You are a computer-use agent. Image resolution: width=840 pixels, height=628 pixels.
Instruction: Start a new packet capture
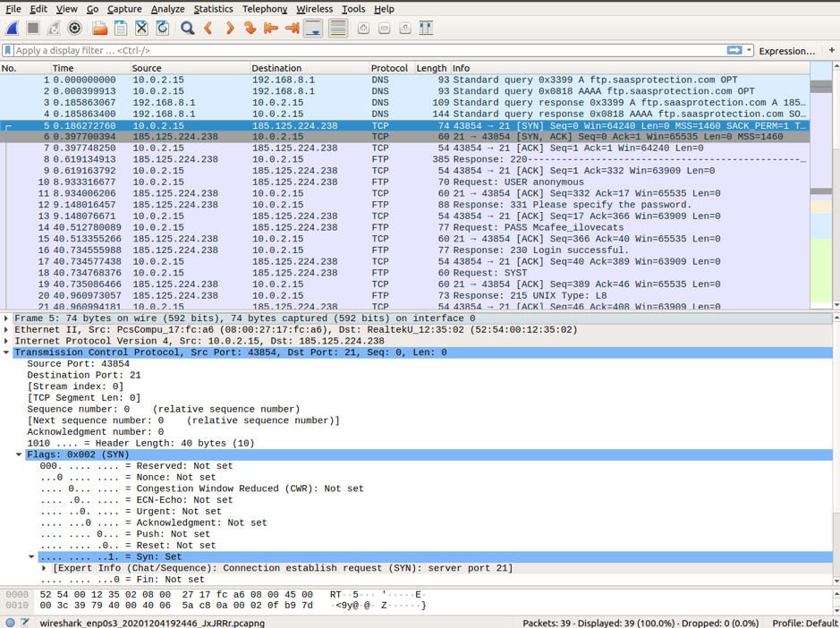(13, 29)
